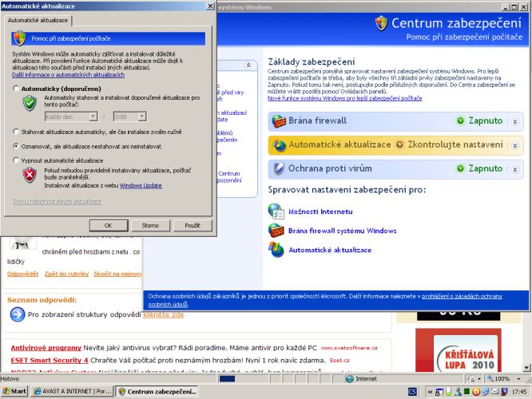Click the Automatické aktualizace dialog tab
This screenshot has width=532, height=399.
tap(38, 20)
